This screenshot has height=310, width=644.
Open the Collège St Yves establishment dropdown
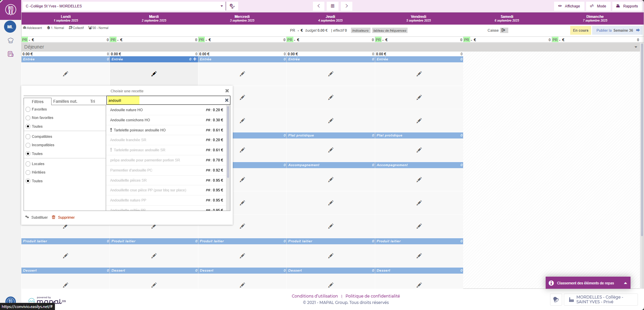124,6
